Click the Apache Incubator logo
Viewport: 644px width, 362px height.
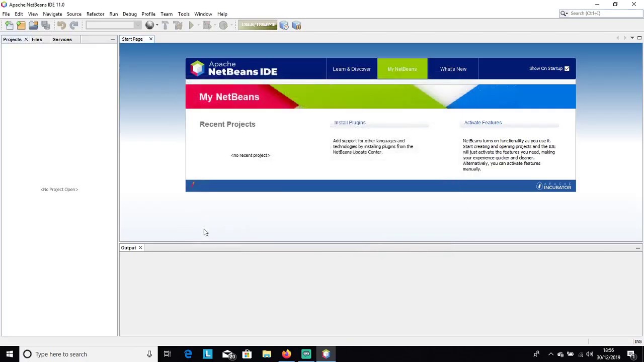pyautogui.click(x=553, y=186)
